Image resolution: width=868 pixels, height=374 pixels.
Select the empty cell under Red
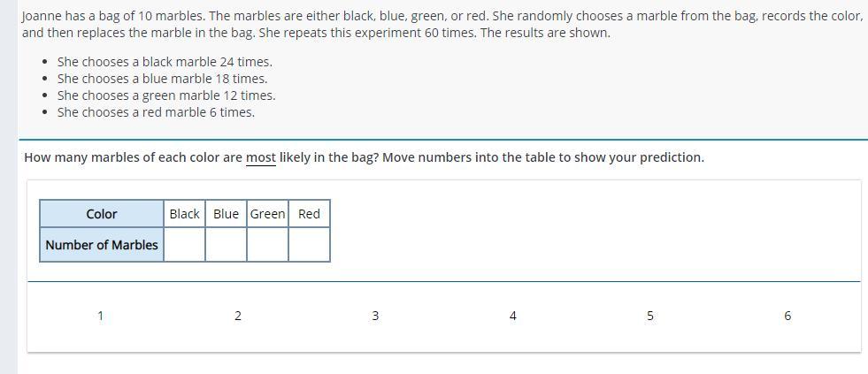click(x=309, y=245)
